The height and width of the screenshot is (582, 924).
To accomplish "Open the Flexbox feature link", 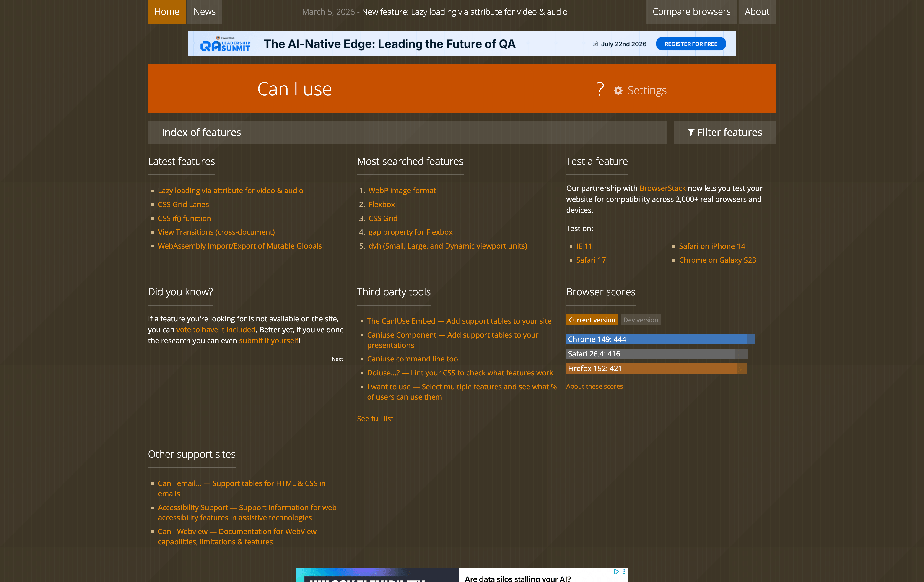I will pos(382,205).
